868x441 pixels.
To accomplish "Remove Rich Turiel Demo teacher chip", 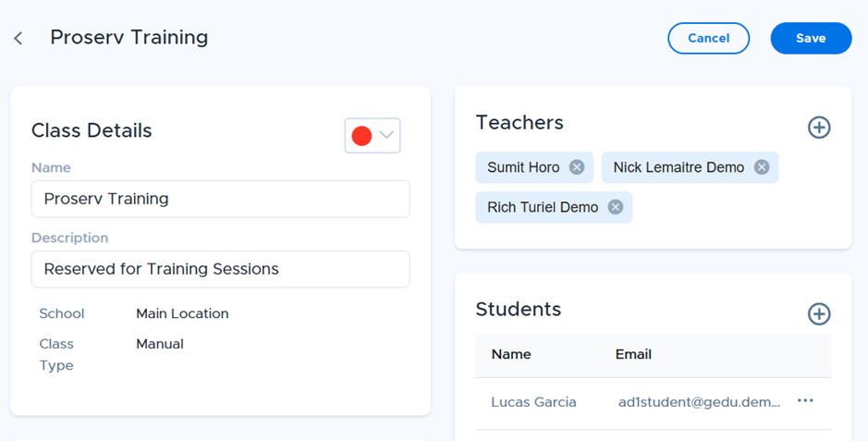I will (x=616, y=207).
